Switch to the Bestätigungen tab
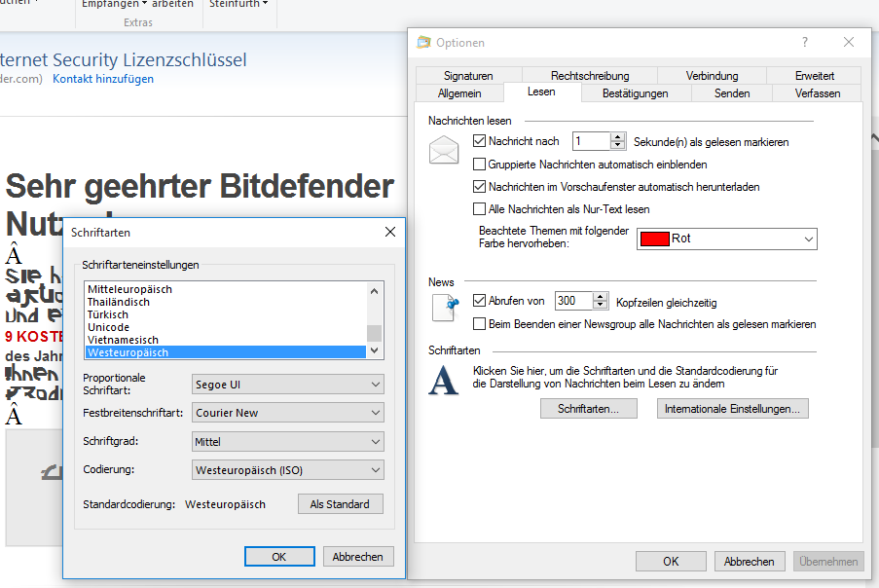Viewport: 879px width, 588px height. (635, 93)
